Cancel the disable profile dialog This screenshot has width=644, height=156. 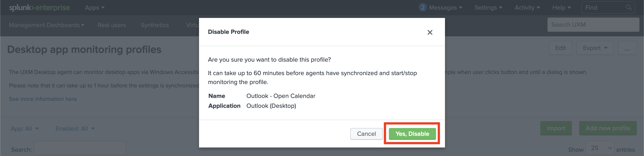[366, 134]
